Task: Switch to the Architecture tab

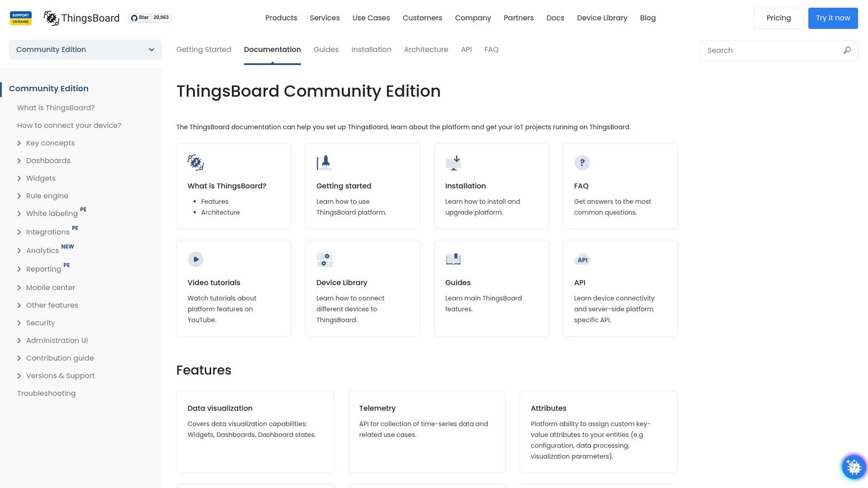Action: click(x=426, y=49)
